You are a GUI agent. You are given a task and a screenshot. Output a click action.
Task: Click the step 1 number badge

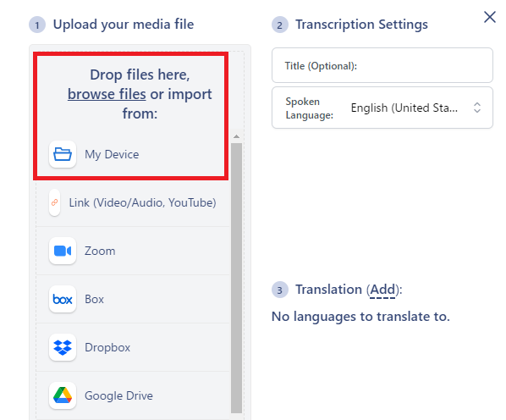[37, 25]
